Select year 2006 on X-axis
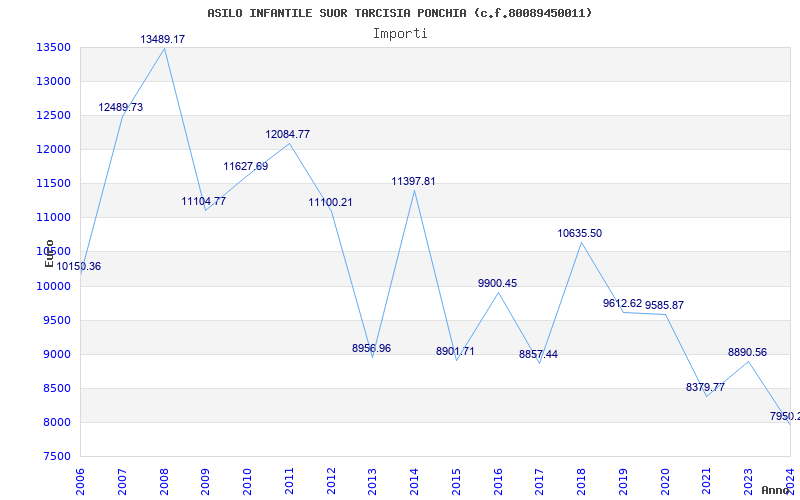 (x=81, y=481)
